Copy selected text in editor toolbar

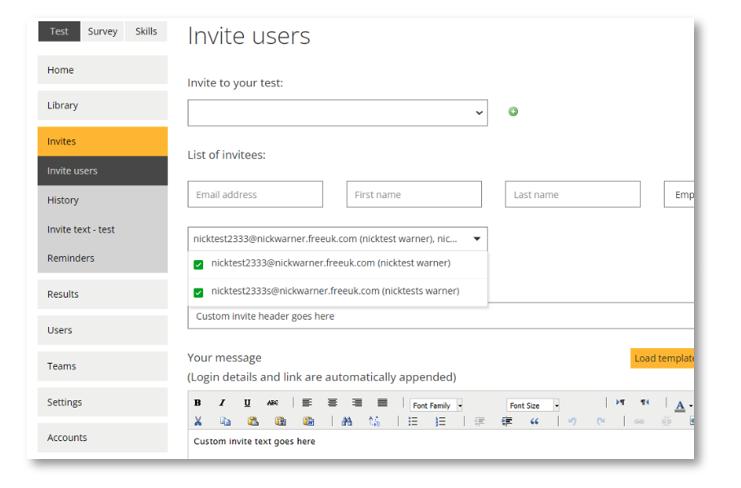point(225,421)
